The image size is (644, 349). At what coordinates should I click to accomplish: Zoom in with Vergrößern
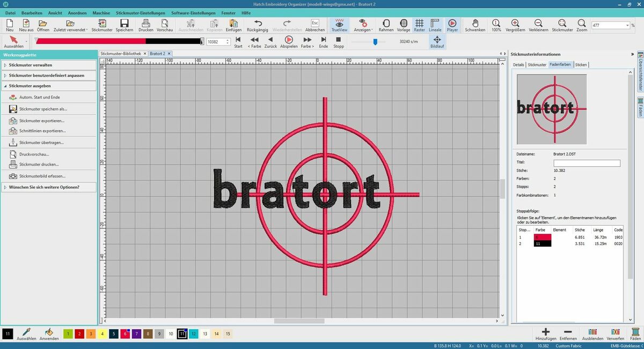[515, 26]
